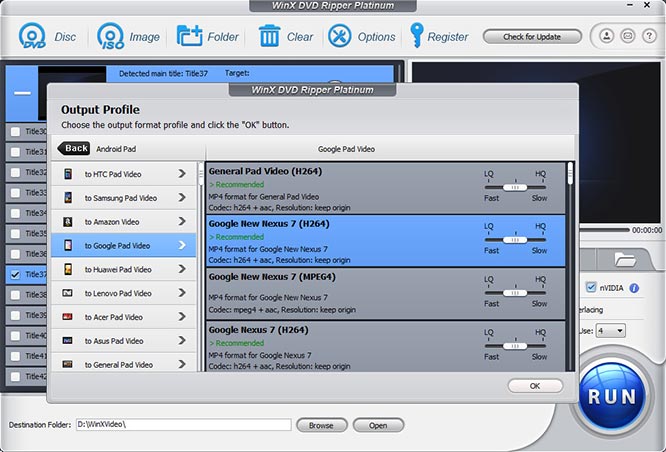Click the Samsung Pad device icon
666x452 pixels.
[x=68, y=198]
